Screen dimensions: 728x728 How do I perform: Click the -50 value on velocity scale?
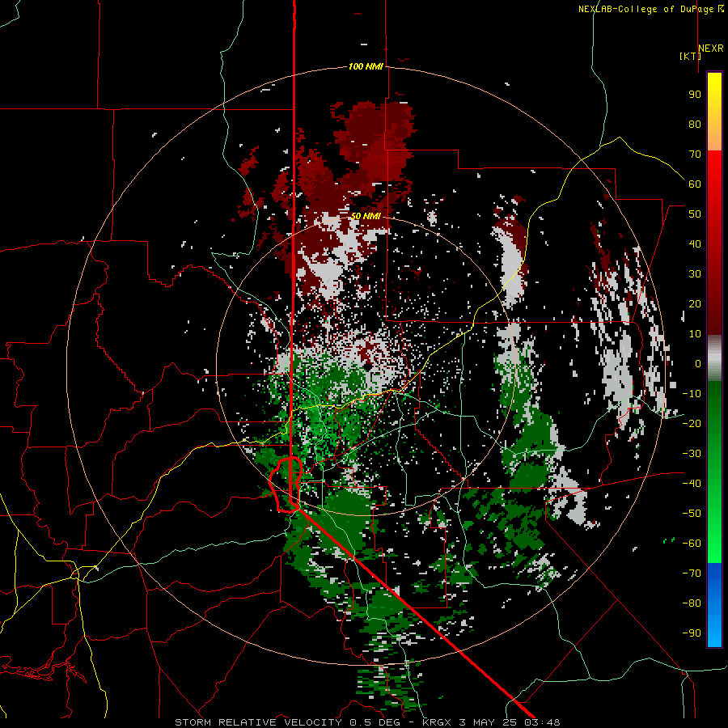pyautogui.click(x=692, y=514)
